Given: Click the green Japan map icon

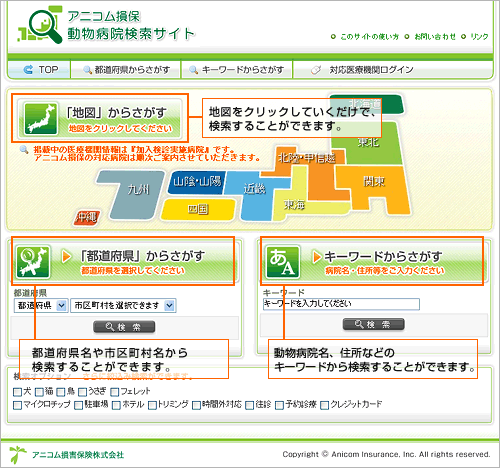Looking at the screenshot, I should click(41, 118).
